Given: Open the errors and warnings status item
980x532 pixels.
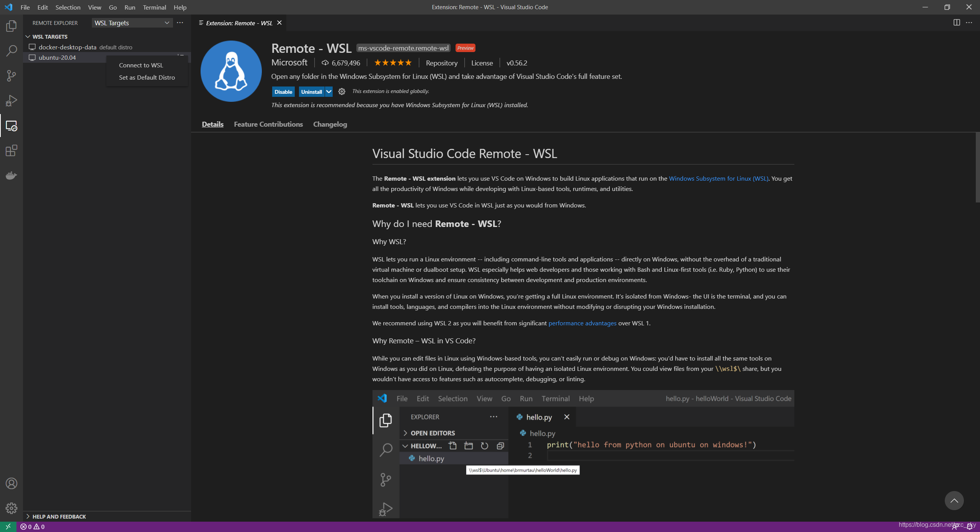Looking at the screenshot, I should pos(33,527).
